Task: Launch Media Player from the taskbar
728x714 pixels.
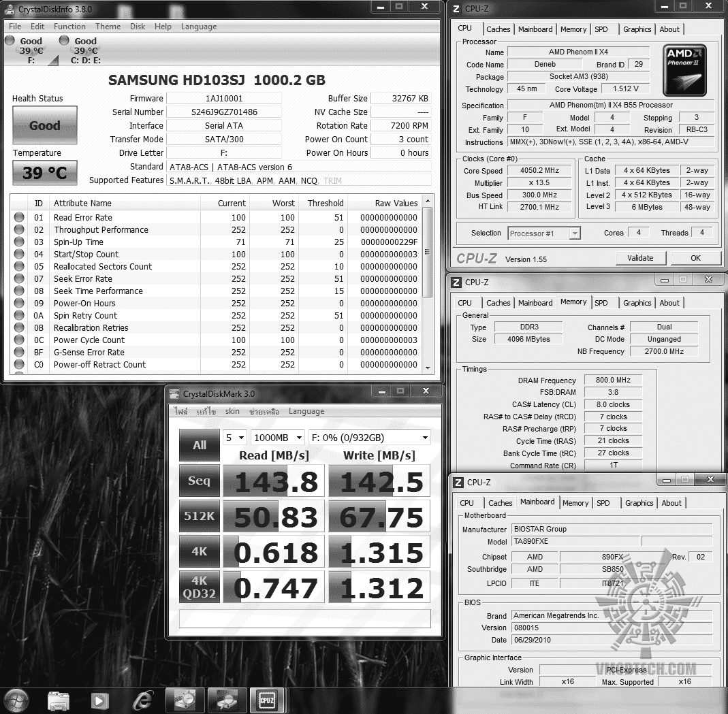Action: (x=99, y=700)
